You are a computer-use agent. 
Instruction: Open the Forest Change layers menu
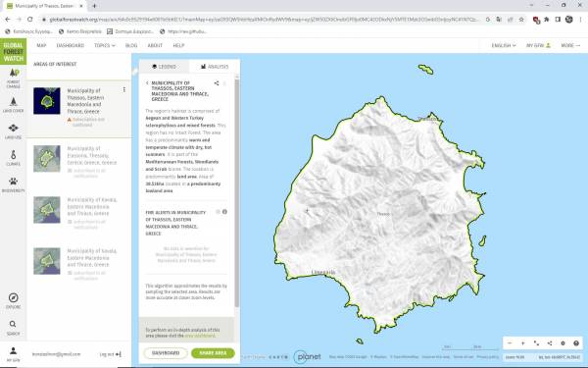tap(13, 79)
